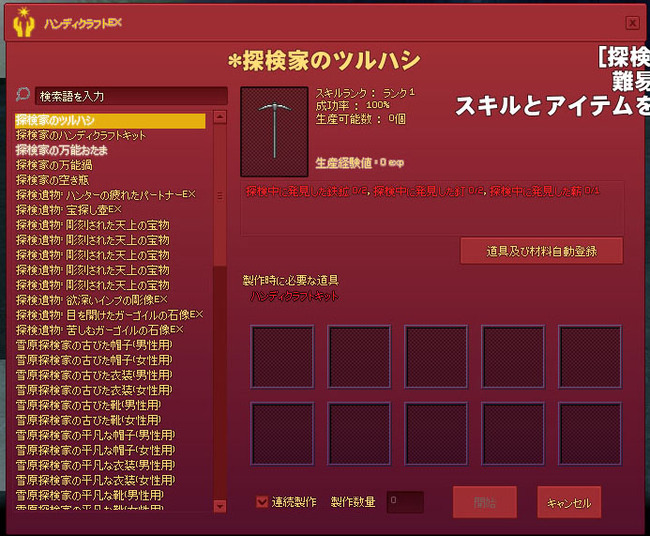Select 雪原探検家の古びた帽子(女性用)
The height and width of the screenshot is (536, 650).
94,360
